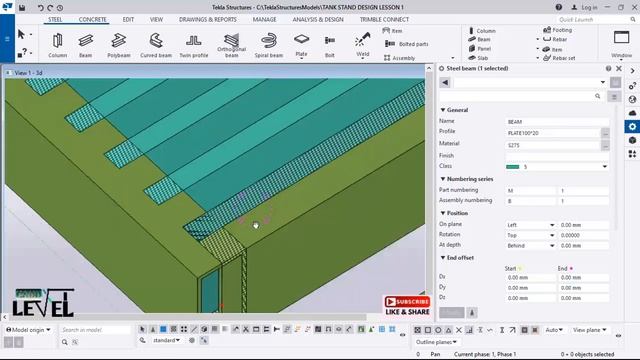Click the Redo icon

pos(50,7)
